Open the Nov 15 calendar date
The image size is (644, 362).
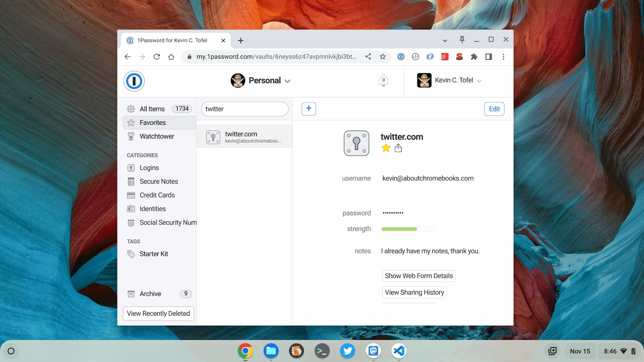point(580,351)
